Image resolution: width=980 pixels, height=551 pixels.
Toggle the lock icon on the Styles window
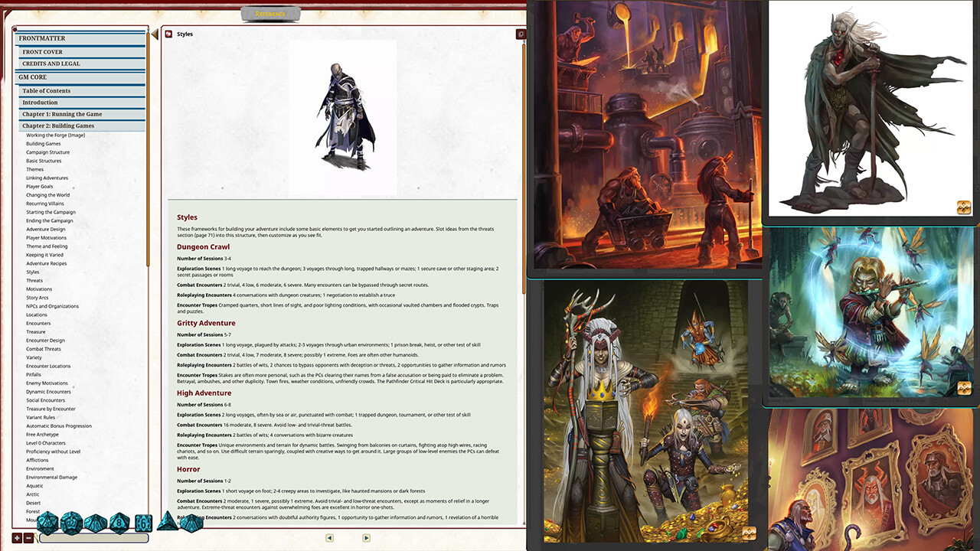(x=521, y=34)
